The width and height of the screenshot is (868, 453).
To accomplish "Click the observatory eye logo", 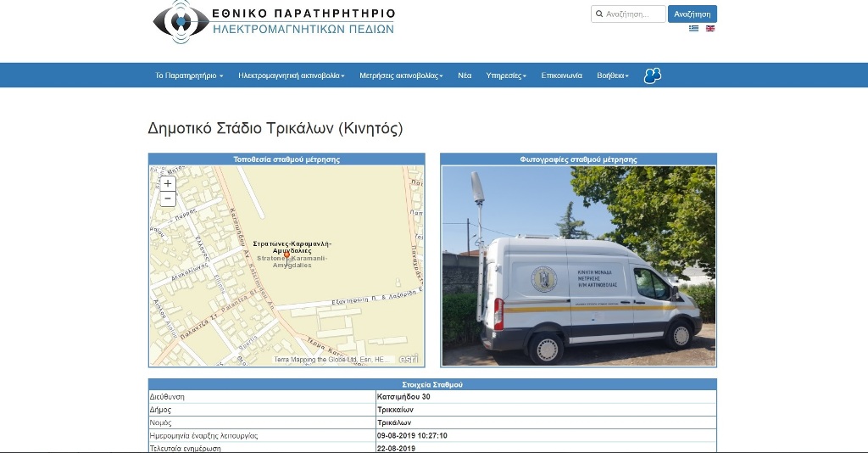I will click(x=181, y=21).
